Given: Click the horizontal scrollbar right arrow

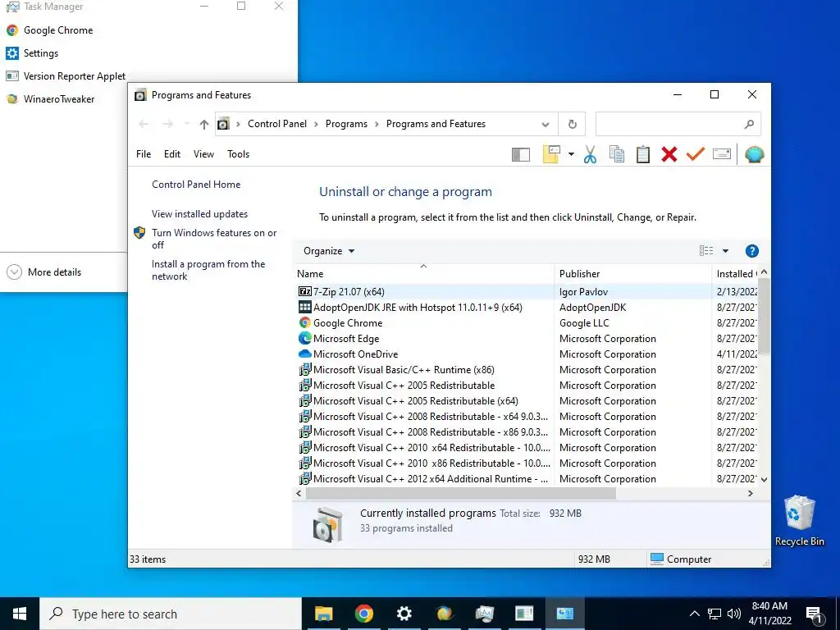Looking at the screenshot, I should click(x=751, y=493).
